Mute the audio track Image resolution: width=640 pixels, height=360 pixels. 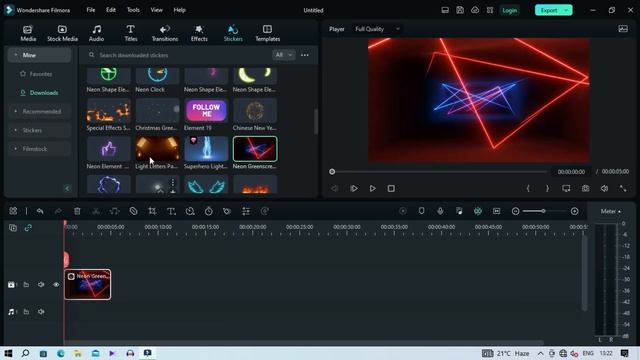[41, 312]
